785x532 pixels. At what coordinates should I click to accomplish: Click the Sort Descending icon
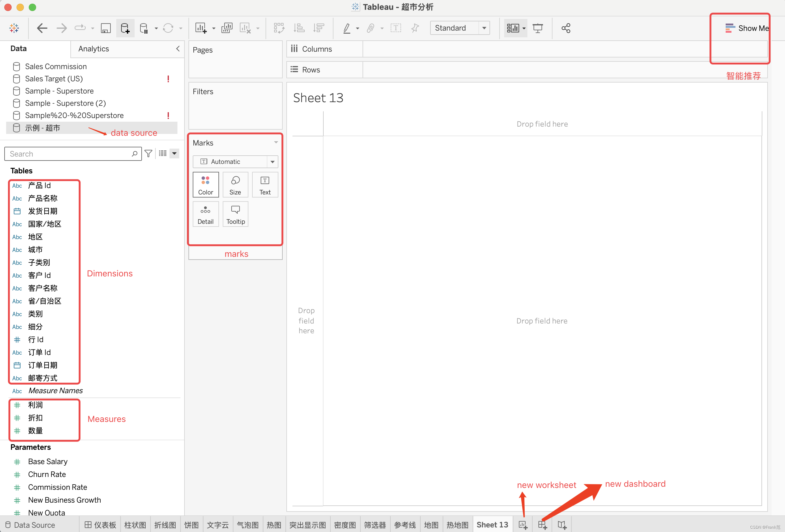(x=318, y=28)
